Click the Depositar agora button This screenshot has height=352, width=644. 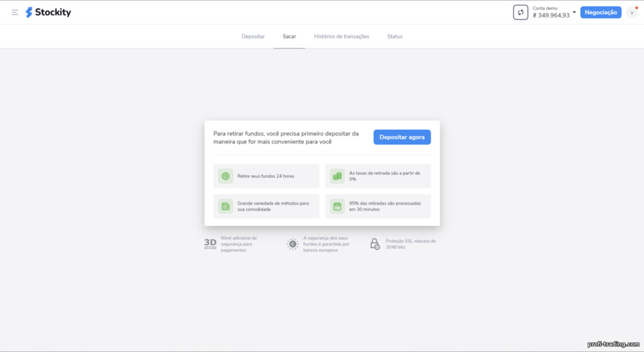402,137
